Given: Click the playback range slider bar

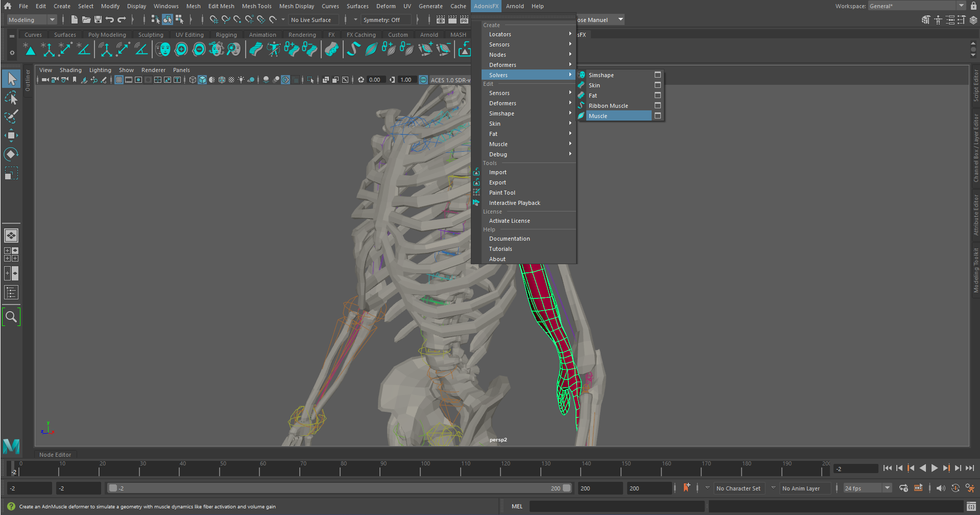Looking at the screenshot, I should click(x=340, y=488).
